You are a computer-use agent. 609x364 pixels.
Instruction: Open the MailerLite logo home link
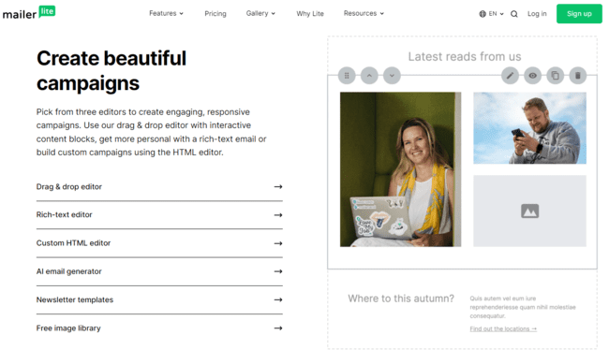click(x=29, y=12)
